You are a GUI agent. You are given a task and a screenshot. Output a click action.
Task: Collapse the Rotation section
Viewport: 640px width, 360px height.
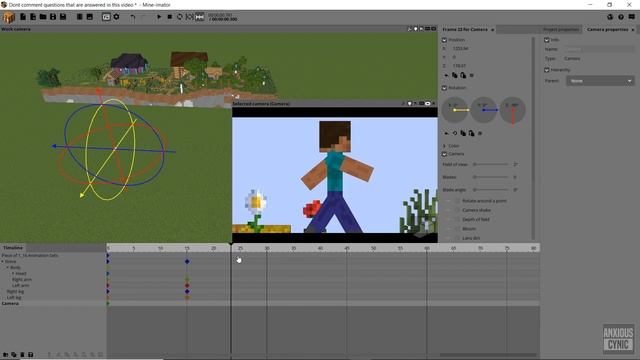(444, 88)
